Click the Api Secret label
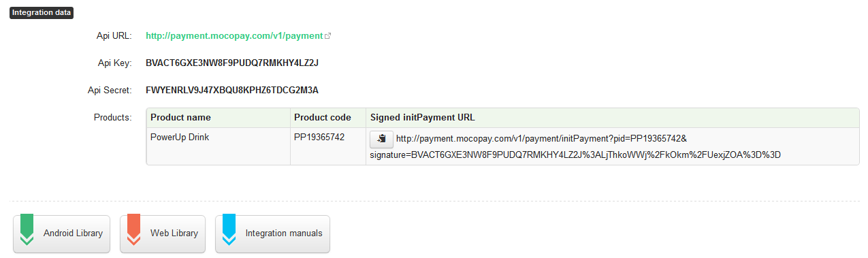 [x=110, y=90]
